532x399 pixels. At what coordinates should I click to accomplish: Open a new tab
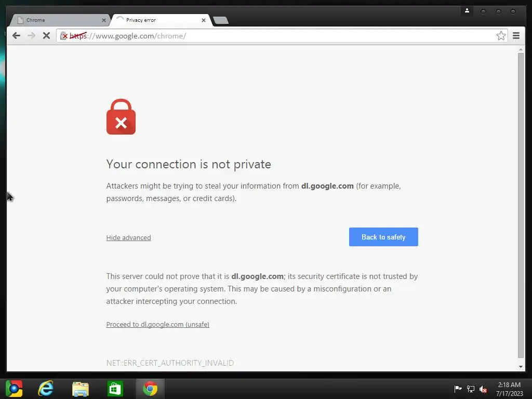tap(221, 20)
